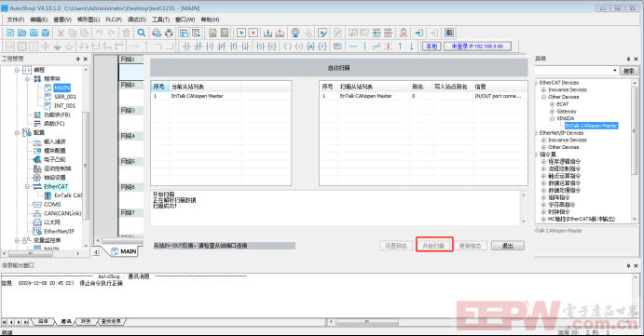Insert an output coil from ladder toolbar
The image size is (644, 336).
coord(287,47)
